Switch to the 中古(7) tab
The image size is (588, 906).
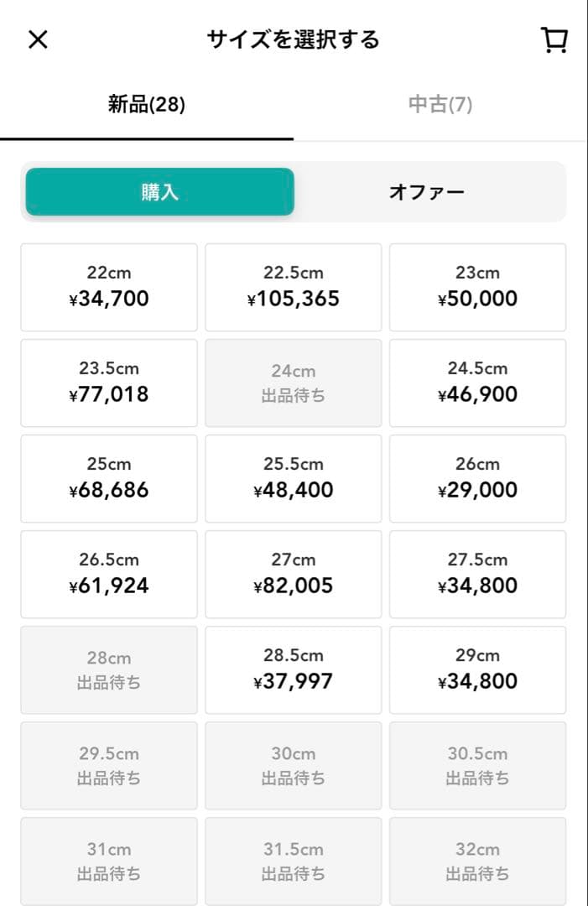click(x=440, y=105)
